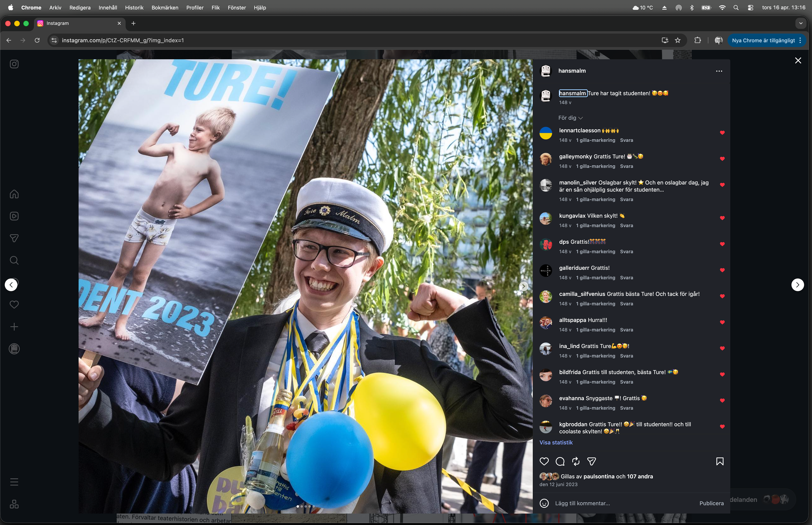Go to next post with right arrow

pos(797,285)
